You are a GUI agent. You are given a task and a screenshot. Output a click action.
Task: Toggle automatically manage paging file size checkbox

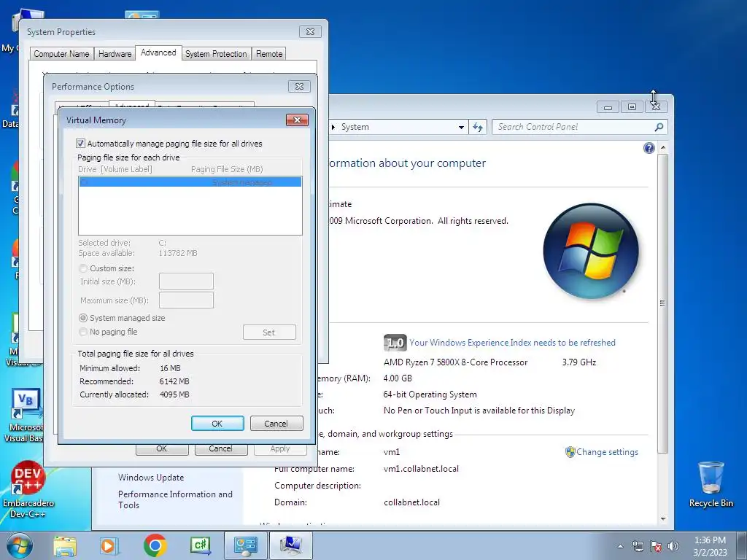[80, 144]
